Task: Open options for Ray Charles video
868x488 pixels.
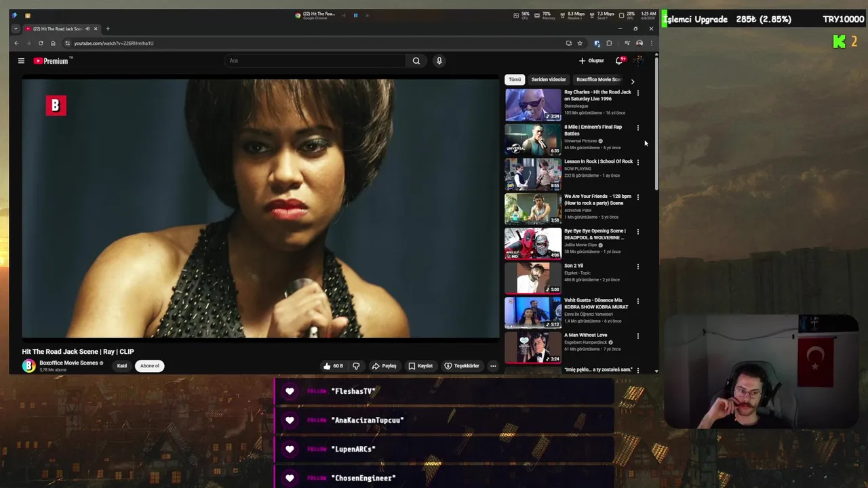Action: click(637, 93)
